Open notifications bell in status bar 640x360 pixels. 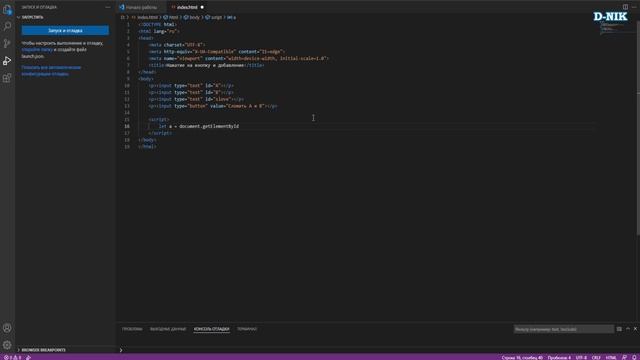(x=634, y=357)
